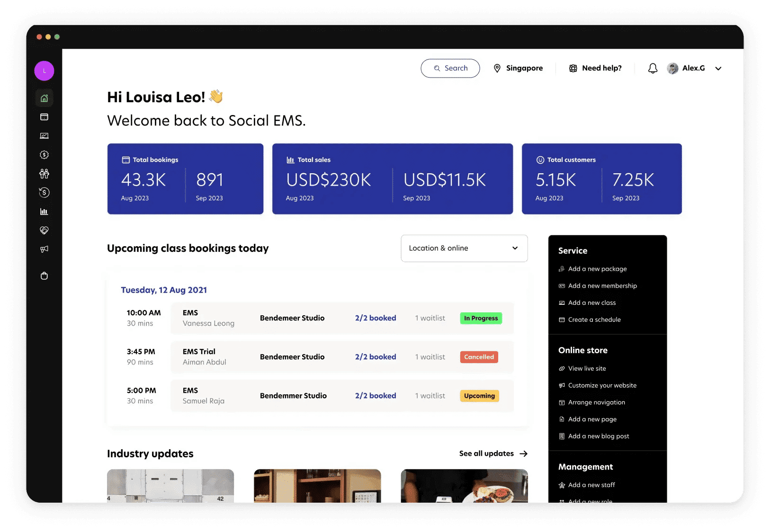Choose Customize your website option
The height and width of the screenshot is (532, 770).
pos(602,385)
